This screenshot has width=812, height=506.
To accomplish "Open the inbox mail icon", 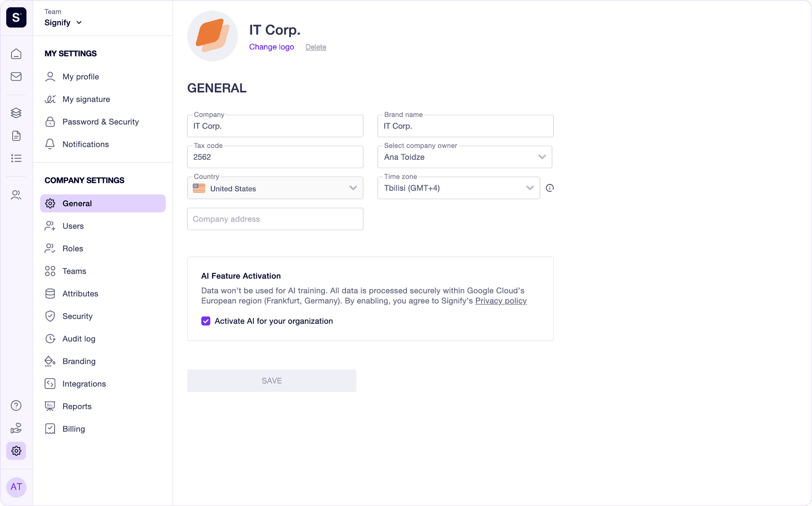I will point(16,77).
